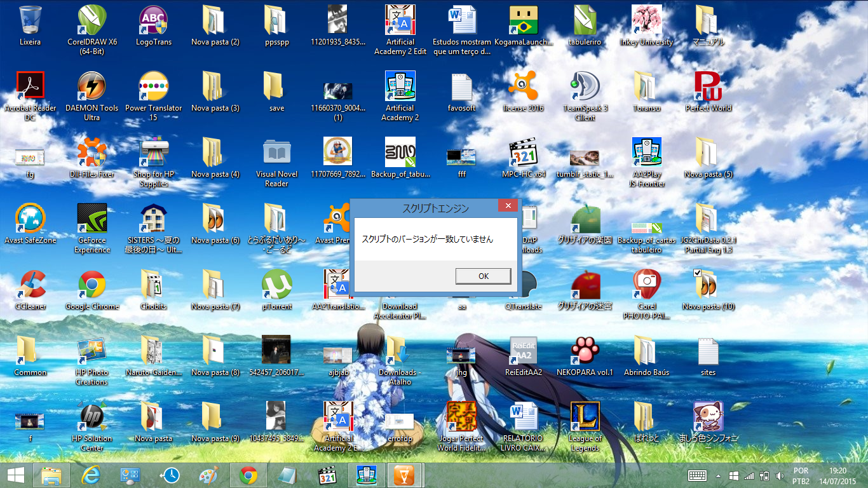Select the Dll-Files Fixer icon
The width and height of the screenshot is (868, 488).
[x=92, y=158]
